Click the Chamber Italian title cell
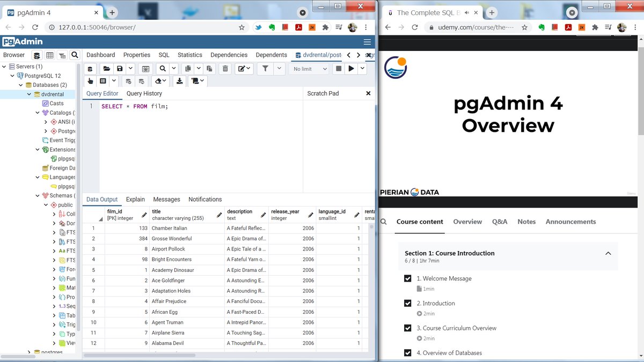 [187, 228]
